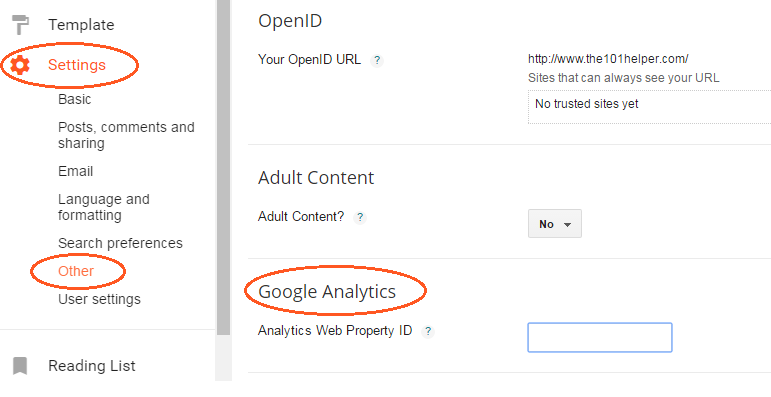Open Email settings
The image size is (771, 397).
(76, 171)
